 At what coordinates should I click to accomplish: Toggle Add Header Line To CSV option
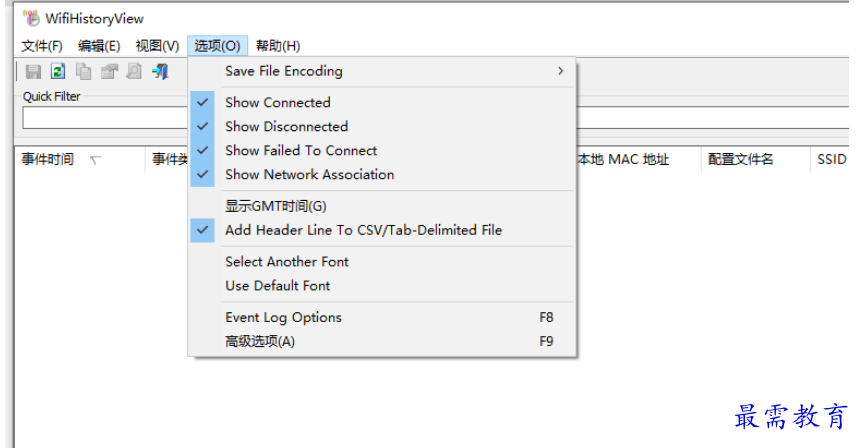(363, 230)
